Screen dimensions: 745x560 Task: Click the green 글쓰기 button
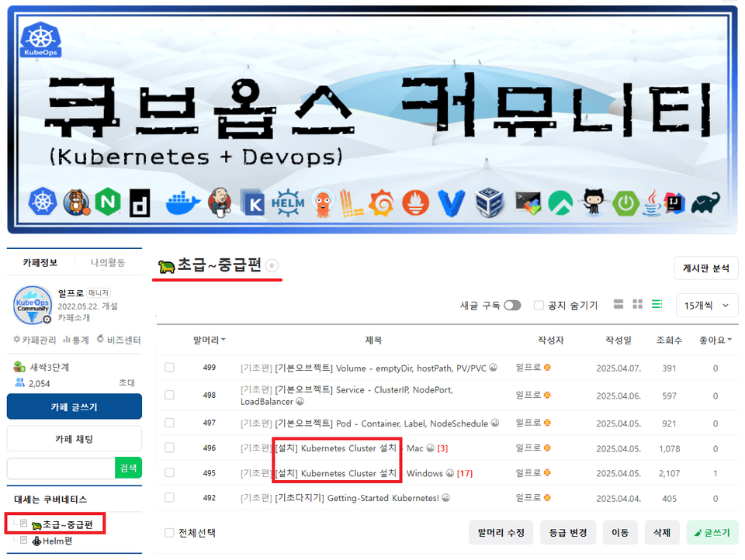(x=712, y=533)
